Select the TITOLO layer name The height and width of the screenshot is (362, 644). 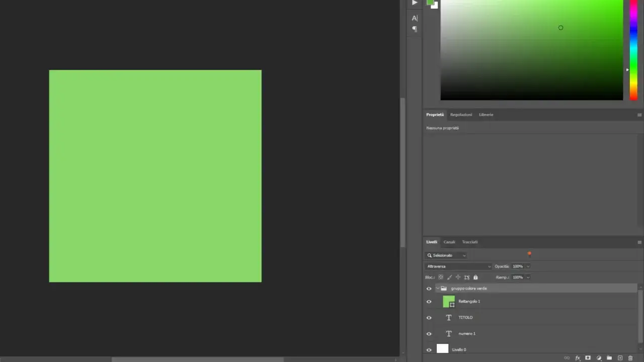[465, 318]
